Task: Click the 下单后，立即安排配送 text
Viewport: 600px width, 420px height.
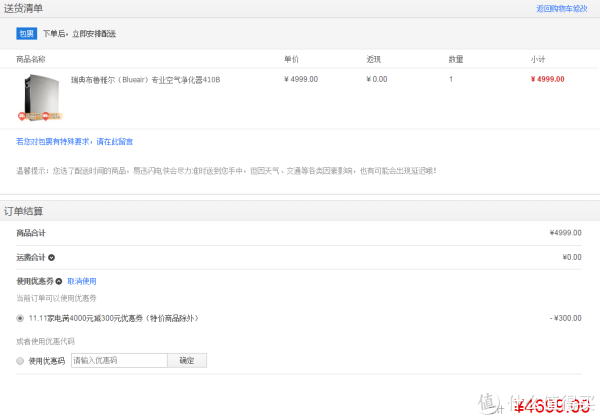Action: tap(79, 34)
